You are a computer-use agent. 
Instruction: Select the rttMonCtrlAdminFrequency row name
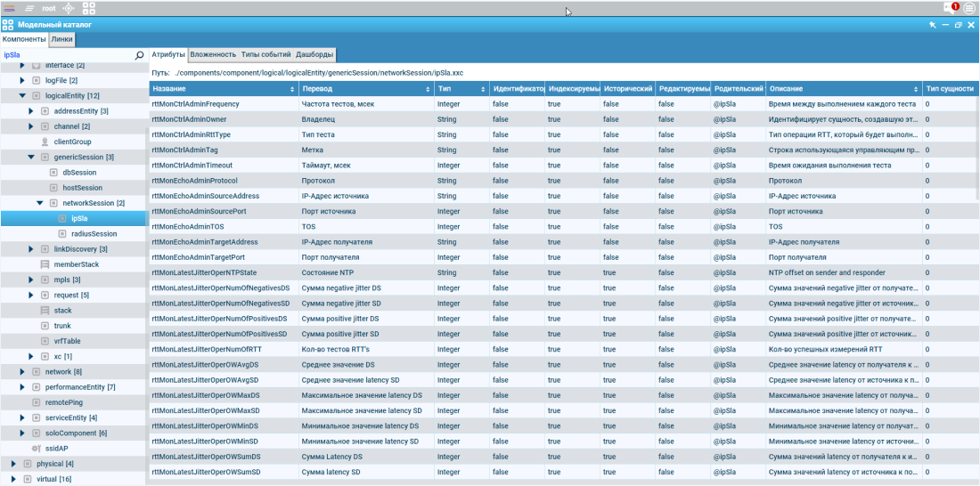tap(196, 103)
